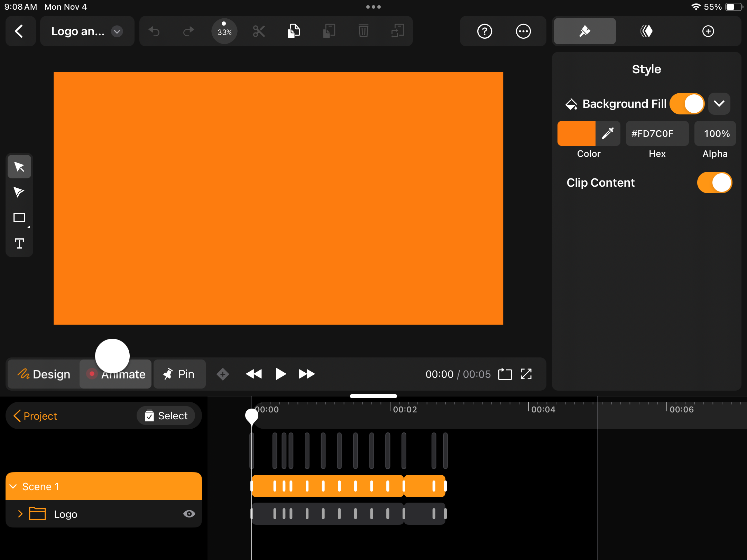Undo the last action
747x560 pixels.
(154, 31)
